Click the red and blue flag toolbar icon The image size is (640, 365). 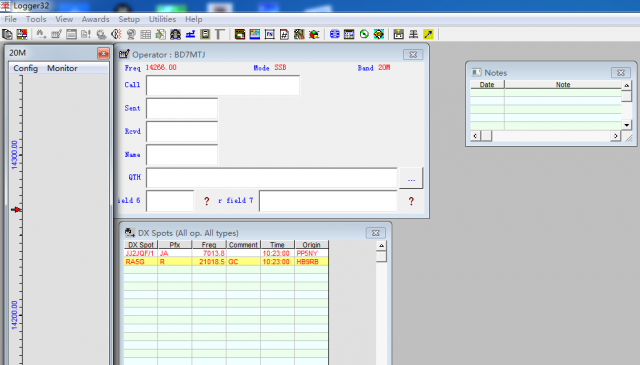tap(22, 34)
